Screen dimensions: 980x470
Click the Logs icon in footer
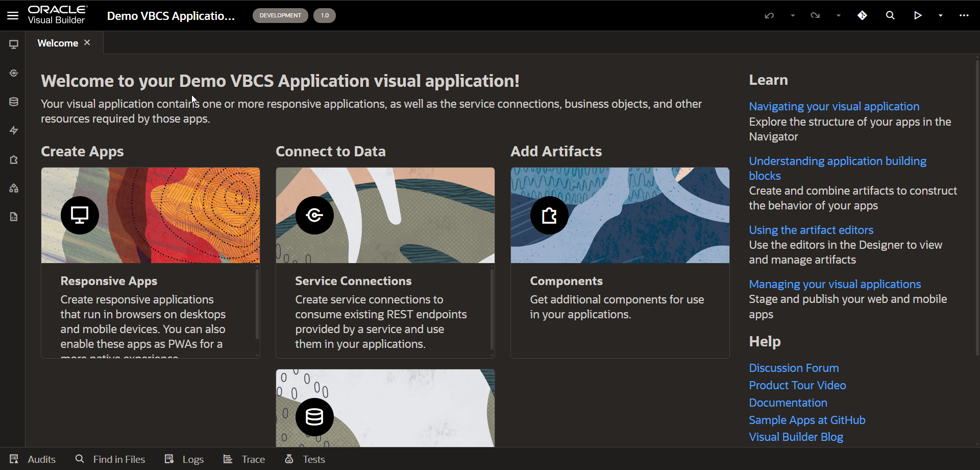[x=169, y=459]
